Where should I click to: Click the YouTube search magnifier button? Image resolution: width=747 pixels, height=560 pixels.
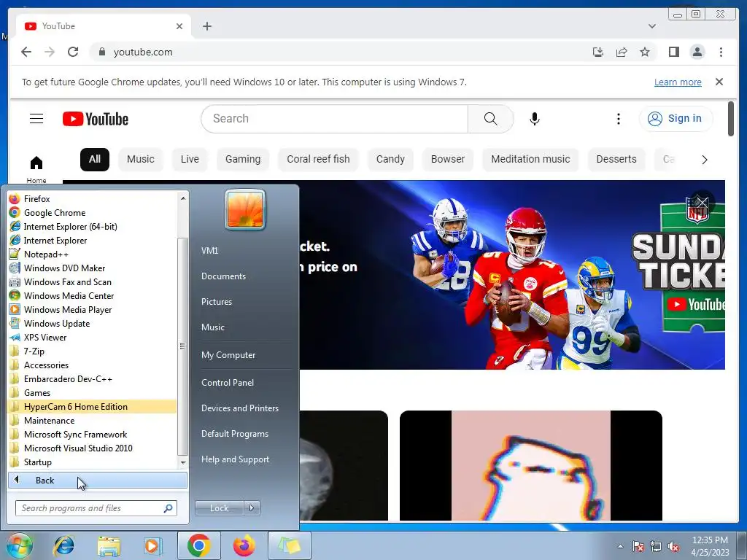[490, 119]
